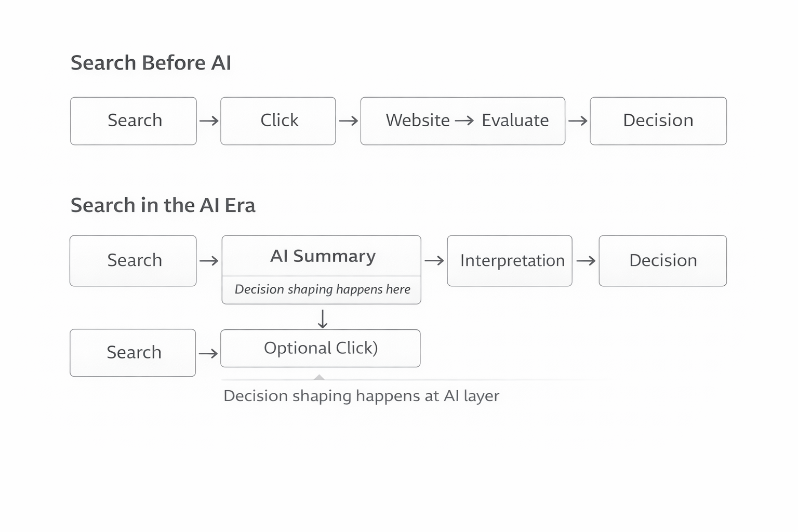
Task: Click the "Search in the AI Era" heading
Action: point(163,205)
